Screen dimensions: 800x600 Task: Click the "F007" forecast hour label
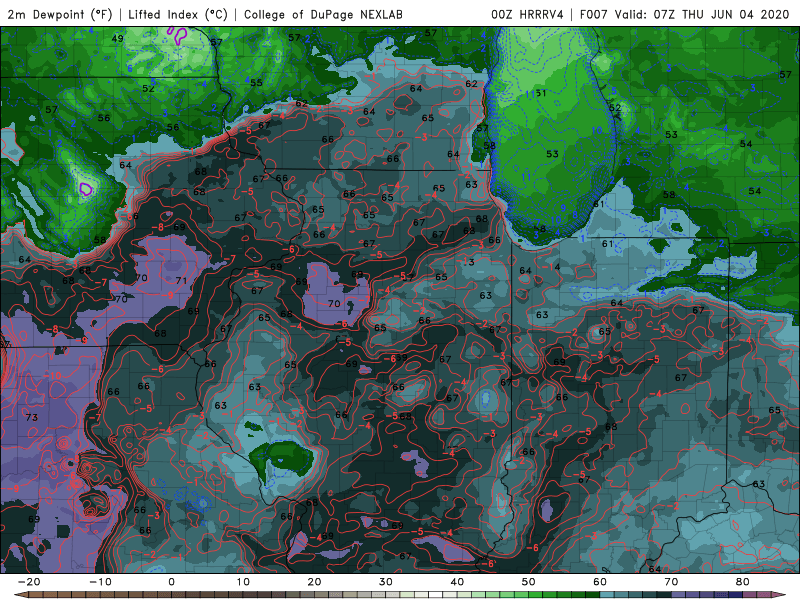[594, 14]
